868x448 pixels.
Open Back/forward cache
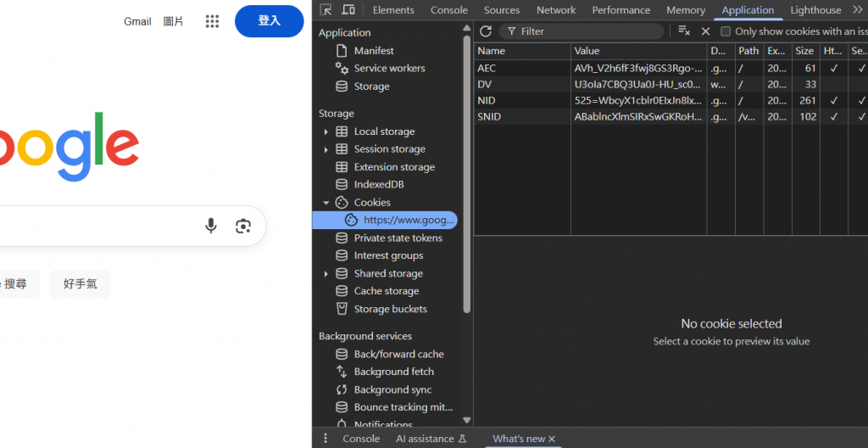(390, 354)
